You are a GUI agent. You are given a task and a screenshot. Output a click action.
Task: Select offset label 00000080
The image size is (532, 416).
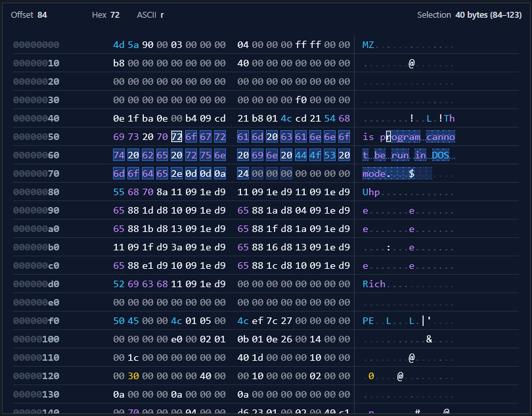pos(36,192)
